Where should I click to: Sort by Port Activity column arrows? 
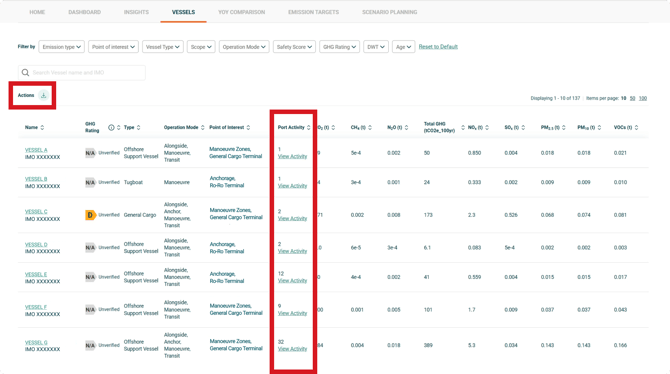[x=309, y=127]
